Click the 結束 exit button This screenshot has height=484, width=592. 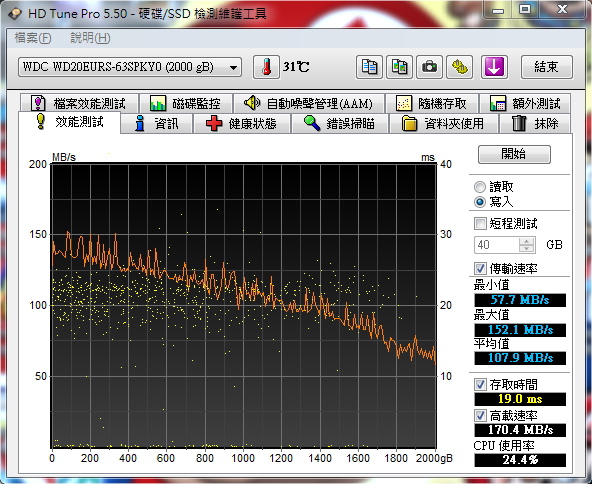pyautogui.click(x=546, y=67)
